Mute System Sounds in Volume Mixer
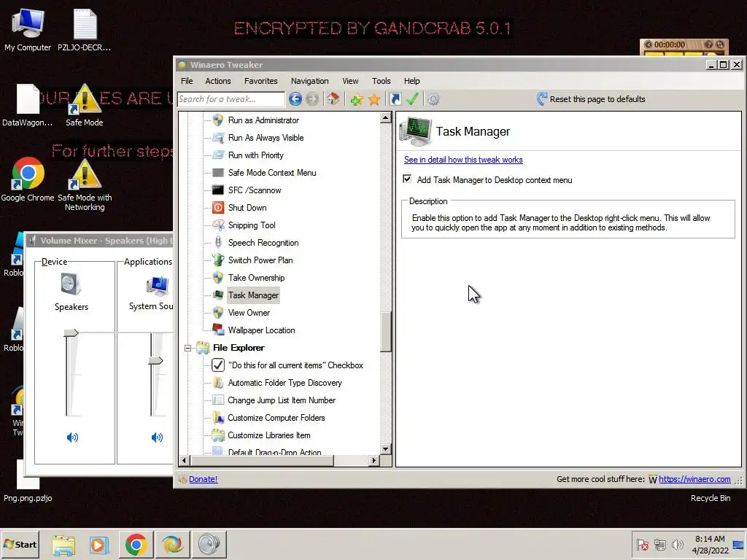This screenshot has width=747, height=560. (157, 437)
